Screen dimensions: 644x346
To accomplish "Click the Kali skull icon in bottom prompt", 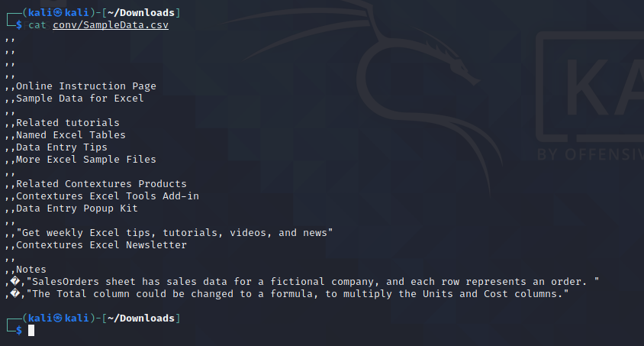I will pyautogui.click(x=58, y=318).
